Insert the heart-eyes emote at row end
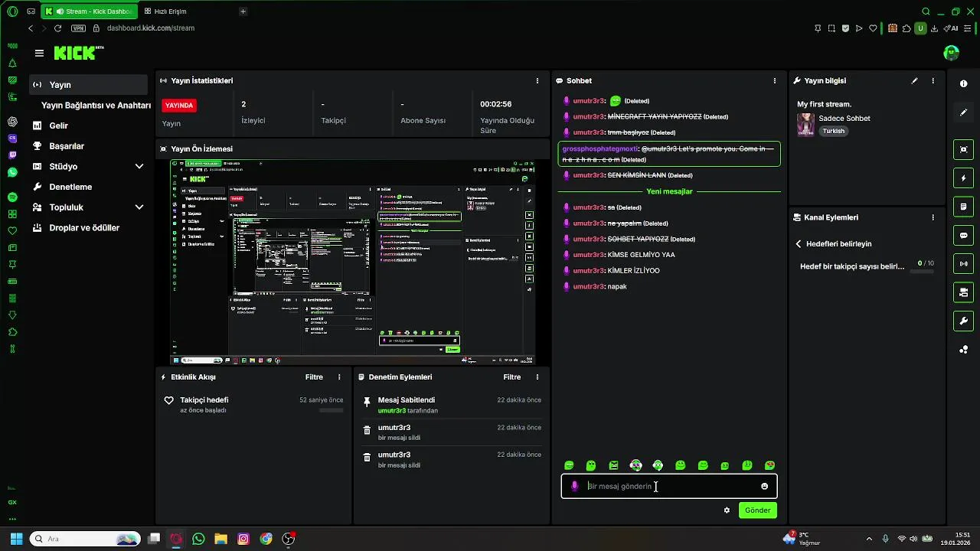The height and width of the screenshot is (551, 980). pyautogui.click(x=769, y=465)
